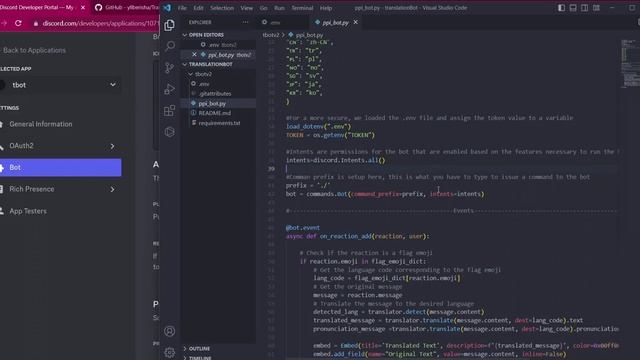Toggle panel layout icon in title bar
Screen dimensions: 640x360
(573, 8)
